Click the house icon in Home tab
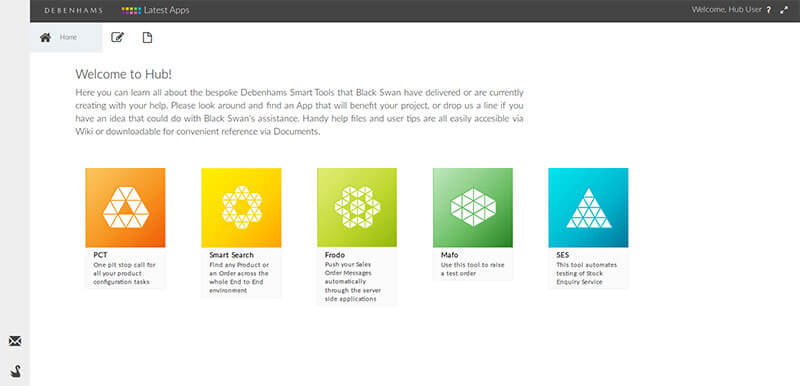 click(x=45, y=37)
